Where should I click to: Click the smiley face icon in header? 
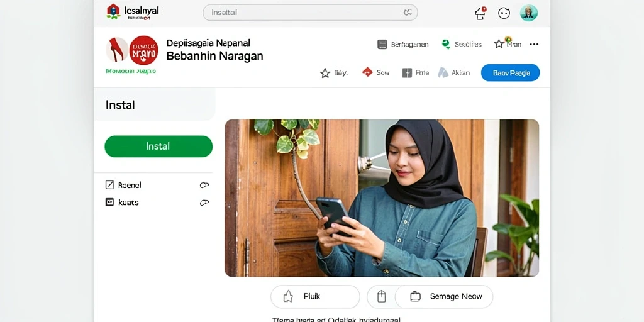pyautogui.click(x=504, y=13)
